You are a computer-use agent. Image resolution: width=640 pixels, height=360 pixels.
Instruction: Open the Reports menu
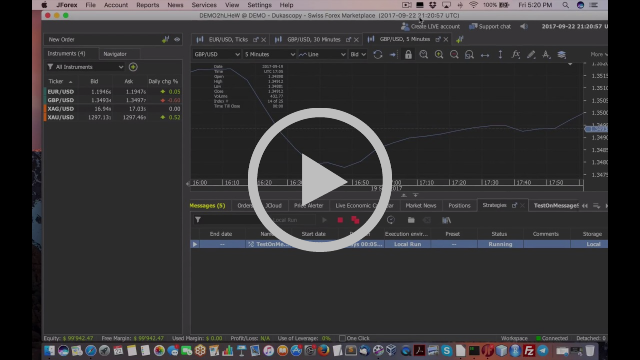click(147, 5)
